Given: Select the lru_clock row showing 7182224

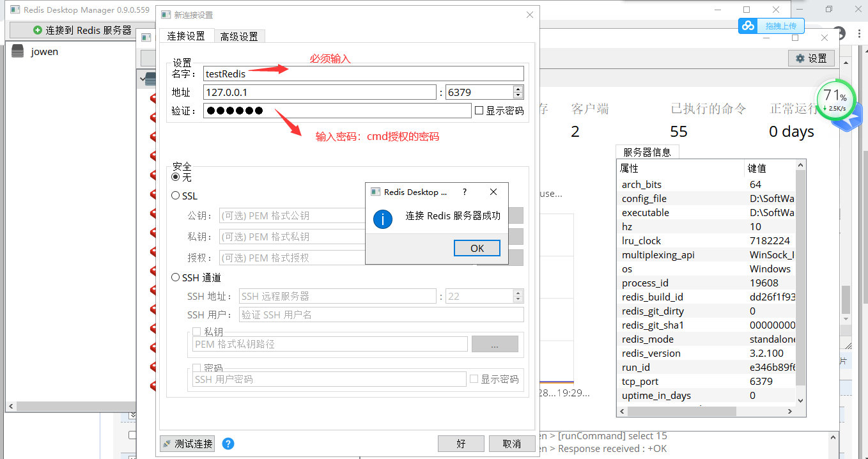Looking at the screenshot, I should (706, 240).
